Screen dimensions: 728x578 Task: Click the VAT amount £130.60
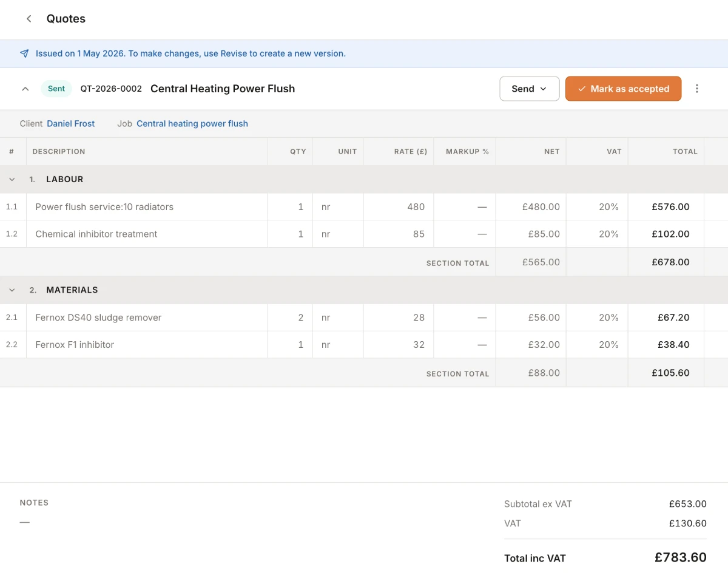coord(688,523)
